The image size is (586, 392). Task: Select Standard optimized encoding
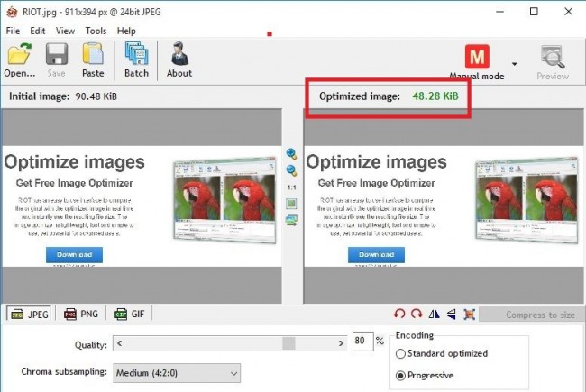[402, 353]
